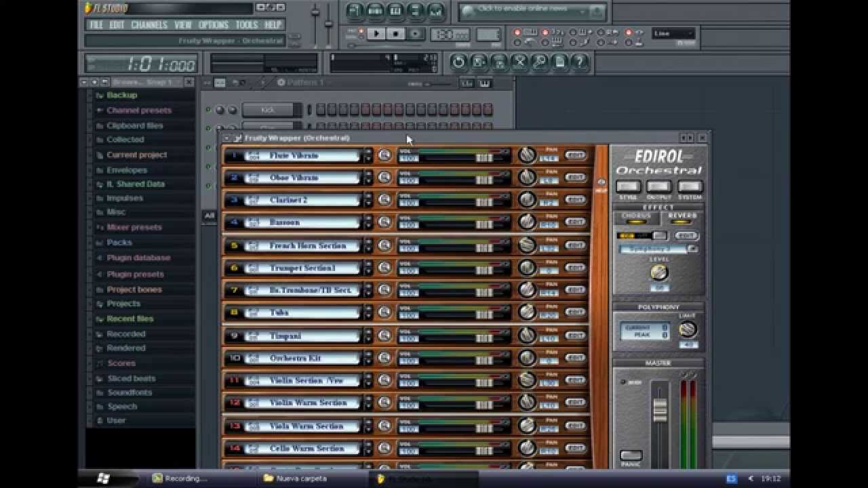Expand the Fruity Wrapper title menu arrow

tap(226, 138)
